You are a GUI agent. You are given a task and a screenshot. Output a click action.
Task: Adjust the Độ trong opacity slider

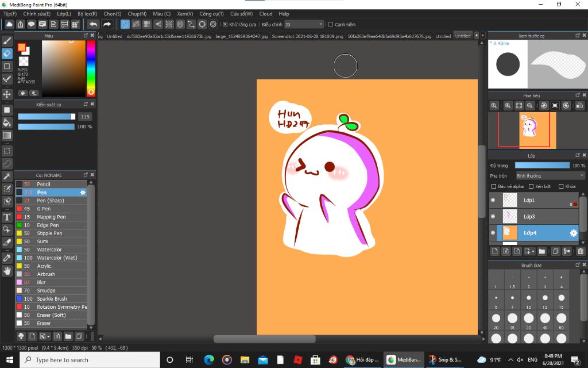coord(542,165)
